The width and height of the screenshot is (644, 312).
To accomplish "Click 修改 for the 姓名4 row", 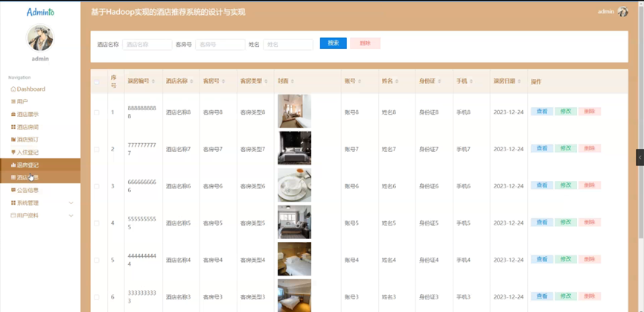I will point(566,259).
